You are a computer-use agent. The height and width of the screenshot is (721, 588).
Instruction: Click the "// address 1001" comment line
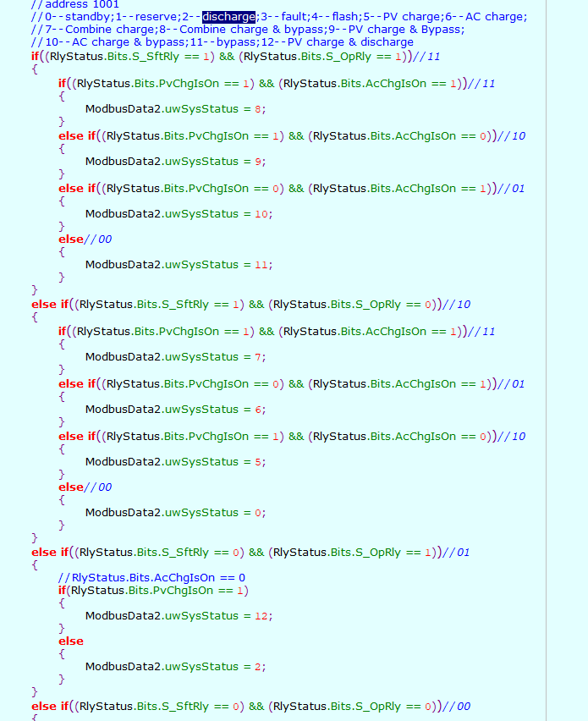[75, 4]
